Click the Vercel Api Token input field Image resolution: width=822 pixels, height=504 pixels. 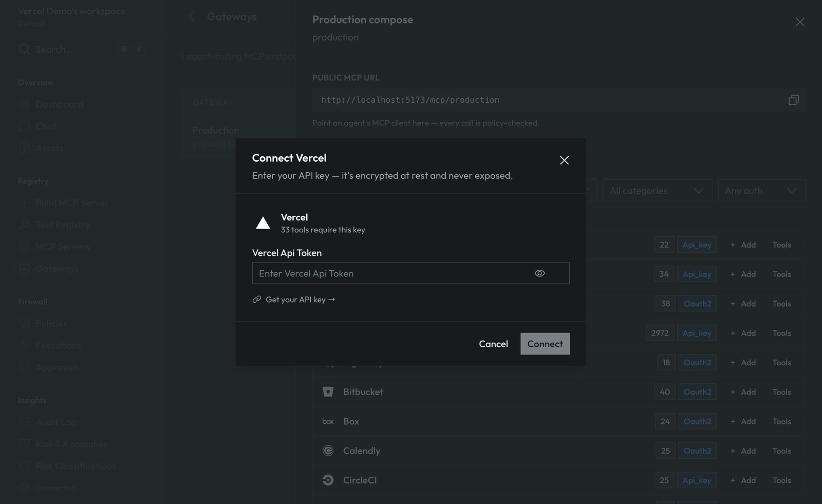[410, 273]
